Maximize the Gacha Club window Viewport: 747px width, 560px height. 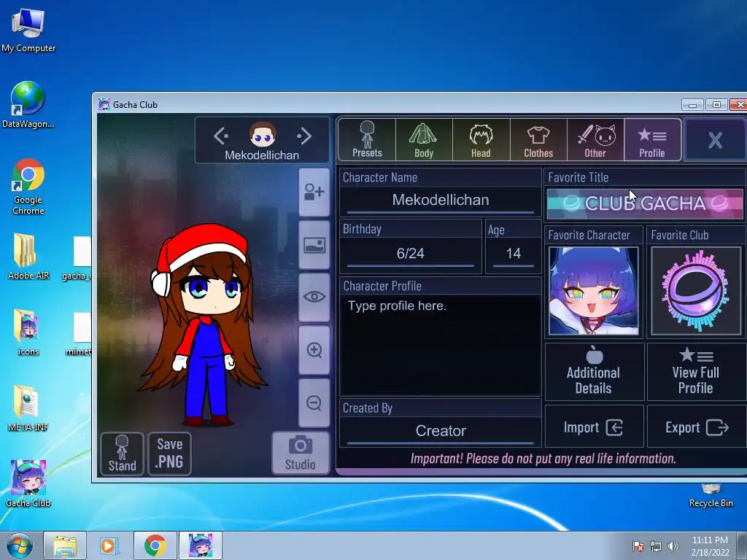coord(716,105)
